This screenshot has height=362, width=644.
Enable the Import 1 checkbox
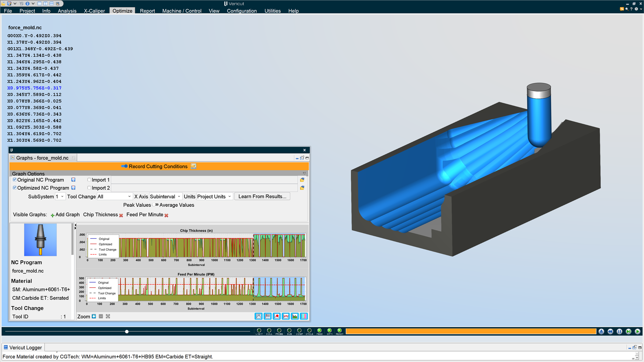(89, 180)
